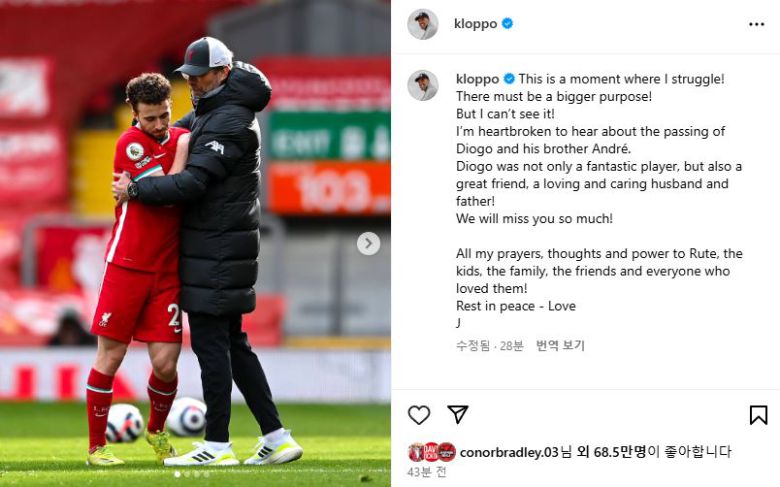The image size is (780, 487).
Task: Click the liker avatars cluster
Action: point(431,452)
